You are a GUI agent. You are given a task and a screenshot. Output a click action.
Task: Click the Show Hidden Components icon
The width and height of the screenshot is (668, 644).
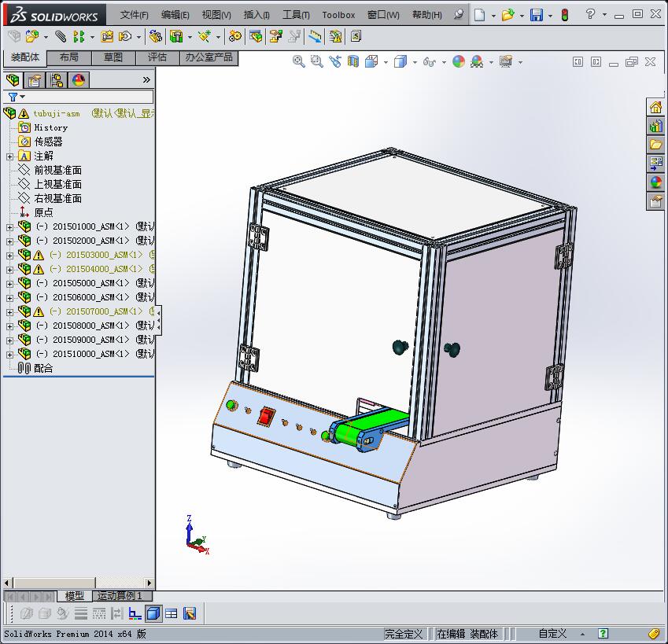coord(156,37)
